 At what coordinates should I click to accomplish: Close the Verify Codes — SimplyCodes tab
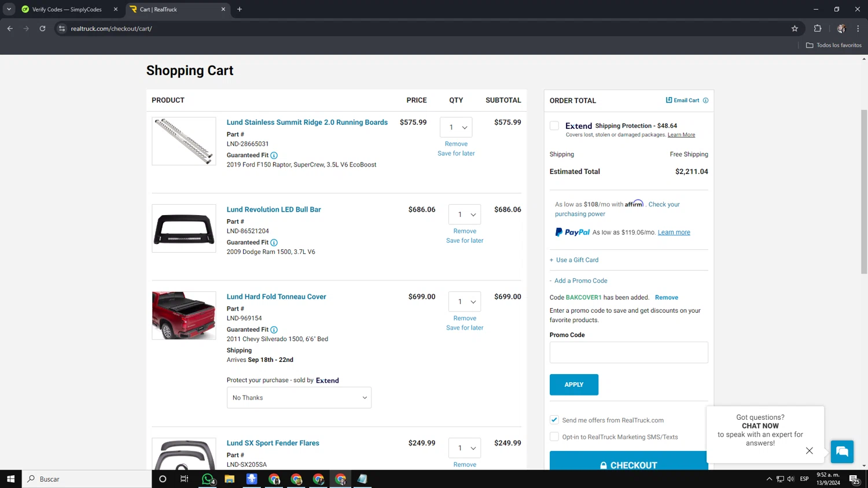pos(116,9)
